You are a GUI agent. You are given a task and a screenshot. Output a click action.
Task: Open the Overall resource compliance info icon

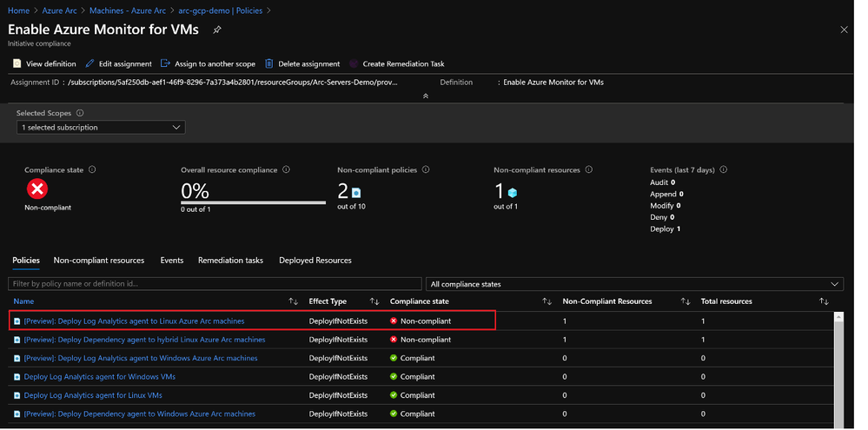pyautogui.click(x=286, y=170)
